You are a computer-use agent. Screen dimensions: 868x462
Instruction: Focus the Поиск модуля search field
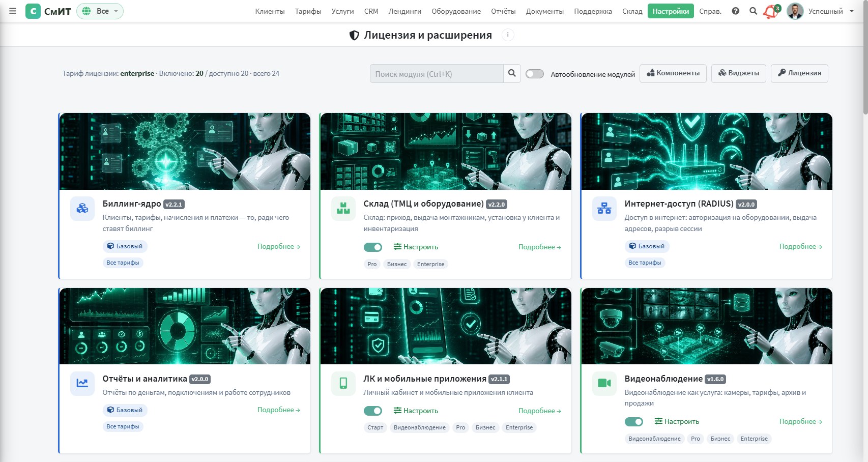tap(437, 74)
